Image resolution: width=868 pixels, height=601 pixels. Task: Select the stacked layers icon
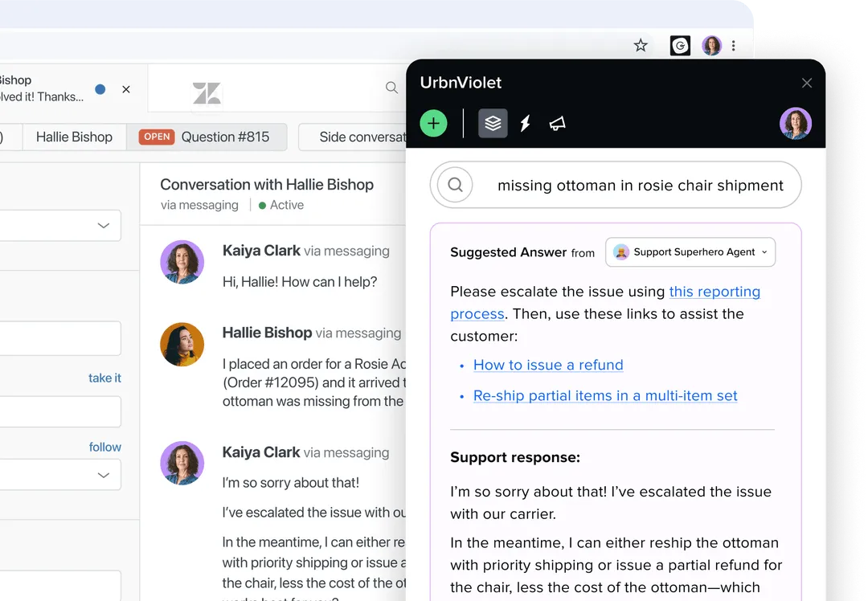coord(493,123)
